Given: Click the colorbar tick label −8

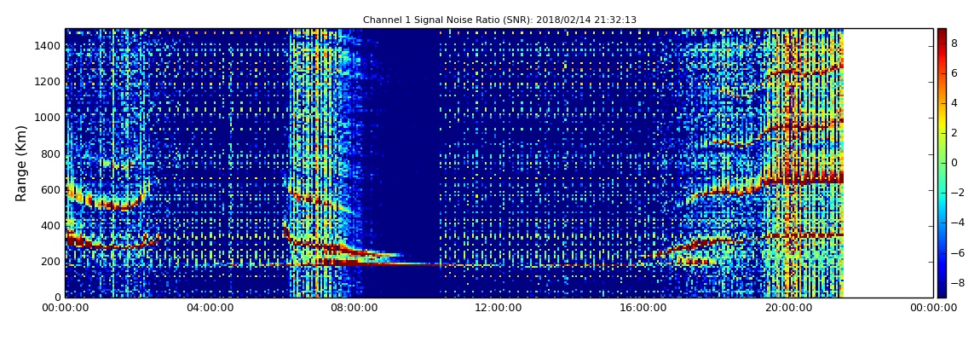Looking at the screenshot, I should tap(958, 282).
